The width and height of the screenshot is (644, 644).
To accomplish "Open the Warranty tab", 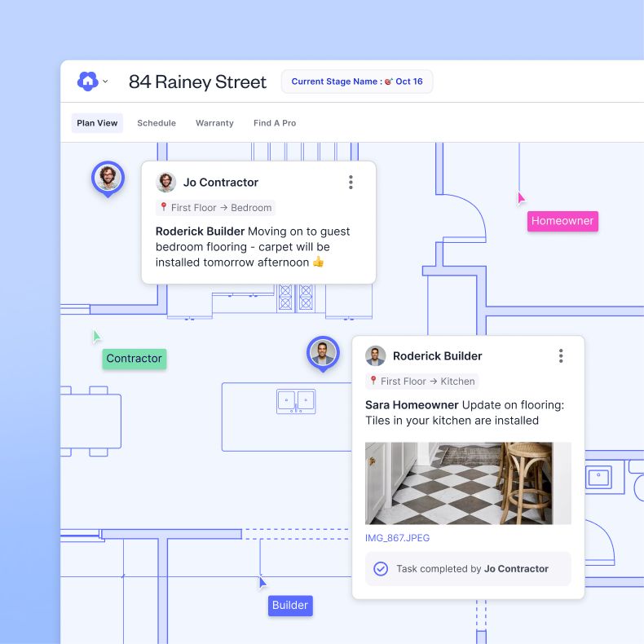I will [x=214, y=123].
